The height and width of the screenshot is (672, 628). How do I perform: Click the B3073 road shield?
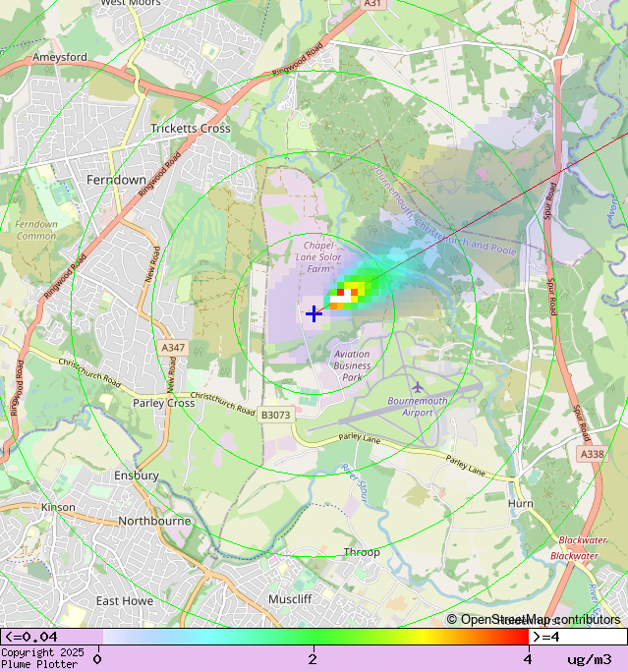(275, 415)
